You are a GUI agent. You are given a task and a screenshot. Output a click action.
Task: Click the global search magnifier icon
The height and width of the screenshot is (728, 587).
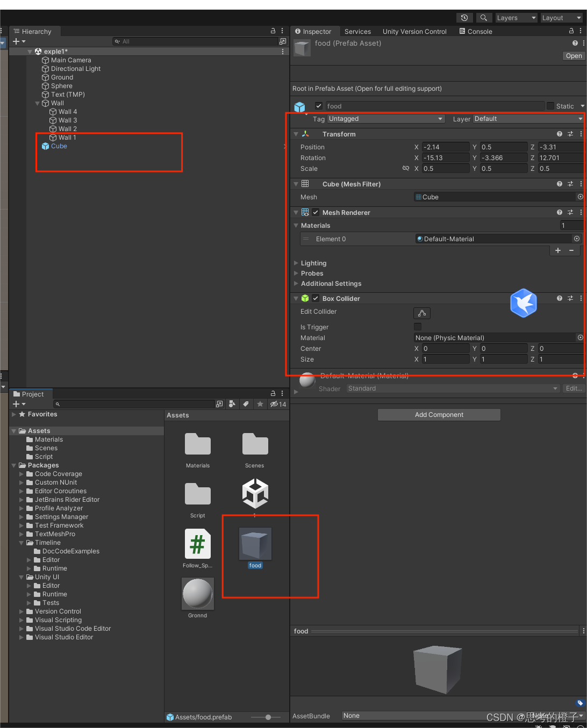click(483, 18)
